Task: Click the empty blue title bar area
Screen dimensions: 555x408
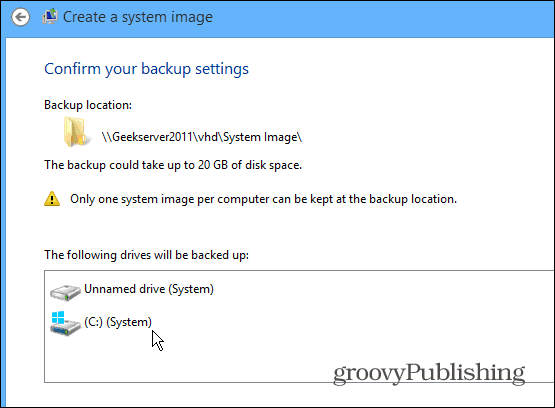Action: (382, 18)
